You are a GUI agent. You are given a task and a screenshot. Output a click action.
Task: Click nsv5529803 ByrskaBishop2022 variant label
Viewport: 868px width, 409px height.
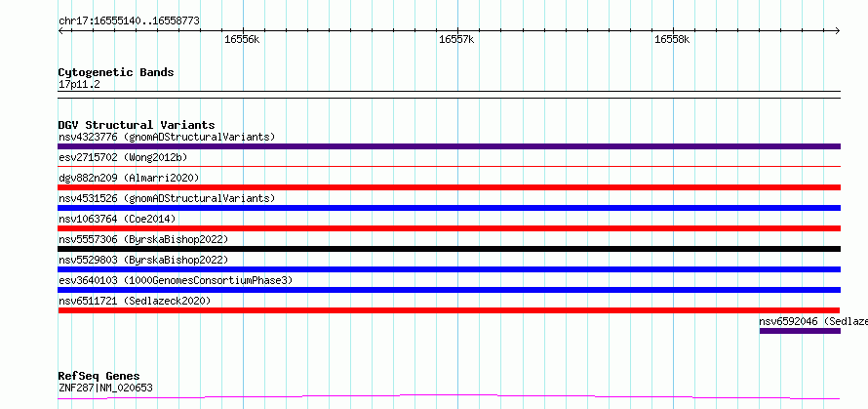[143, 260]
